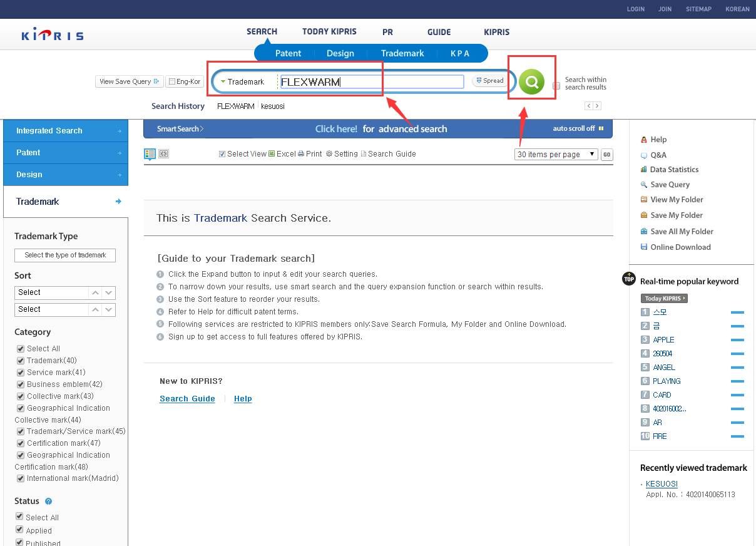Expand the Design sidebar section
This screenshot has width=756, height=546.
pyautogui.click(x=66, y=175)
